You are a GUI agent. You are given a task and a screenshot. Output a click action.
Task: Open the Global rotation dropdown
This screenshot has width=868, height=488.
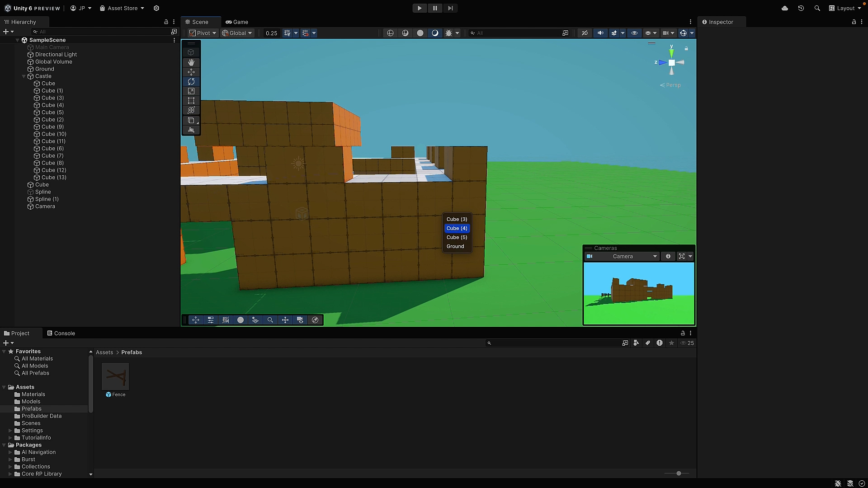(237, 33)
